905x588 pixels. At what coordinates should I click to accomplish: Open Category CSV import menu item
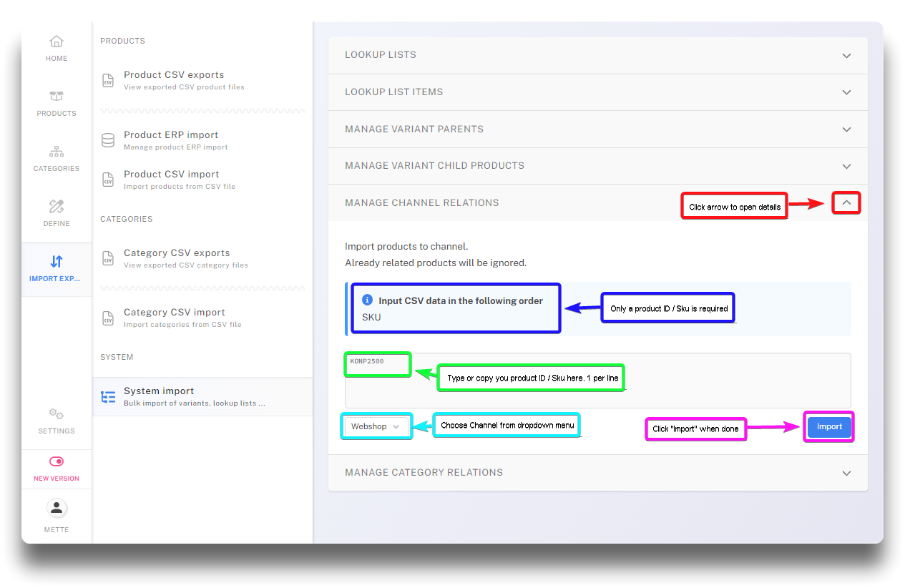pyautogui.click(x=174, y=313)
